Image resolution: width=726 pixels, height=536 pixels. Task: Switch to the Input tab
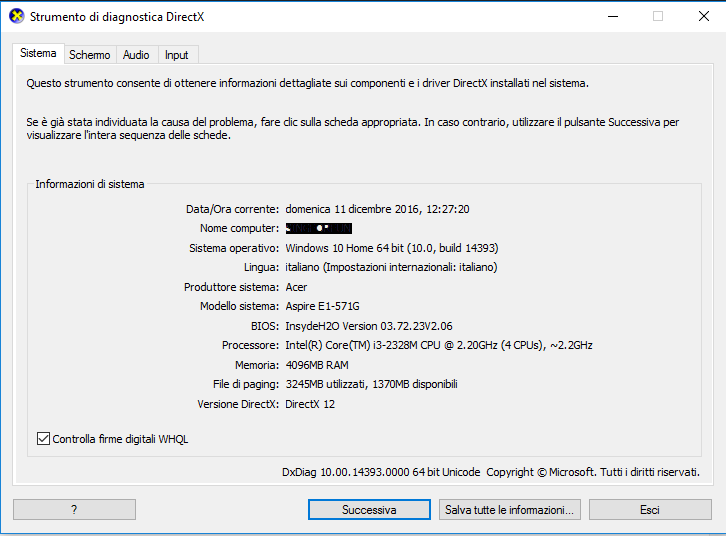[x=177, y=55]
